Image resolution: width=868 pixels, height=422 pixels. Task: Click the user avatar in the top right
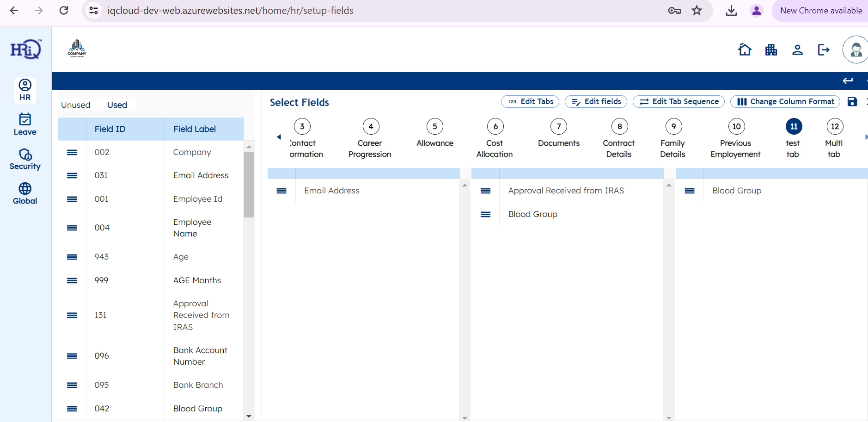pyautogui.click(x=855, y=50)
